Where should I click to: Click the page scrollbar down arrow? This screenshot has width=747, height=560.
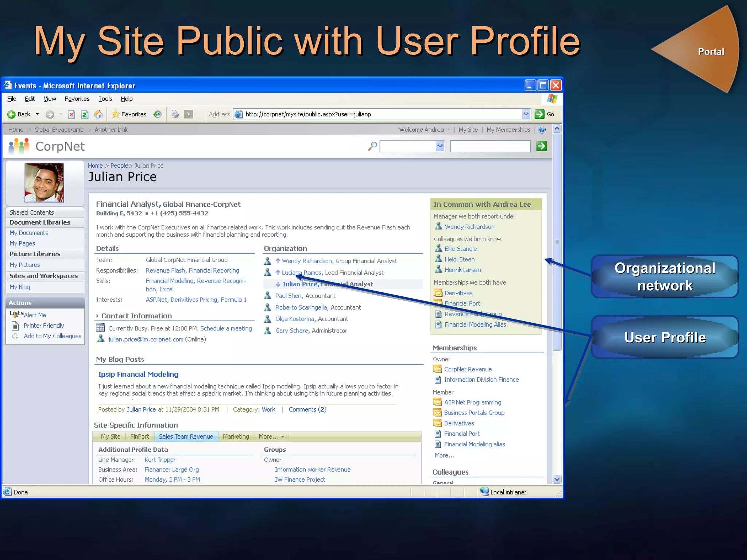point(557,479)
